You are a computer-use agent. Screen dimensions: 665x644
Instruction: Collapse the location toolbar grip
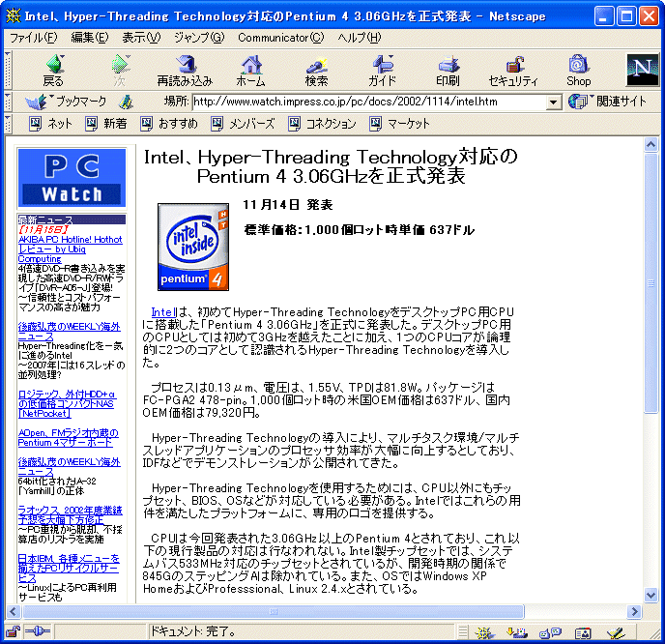[8, 102]
